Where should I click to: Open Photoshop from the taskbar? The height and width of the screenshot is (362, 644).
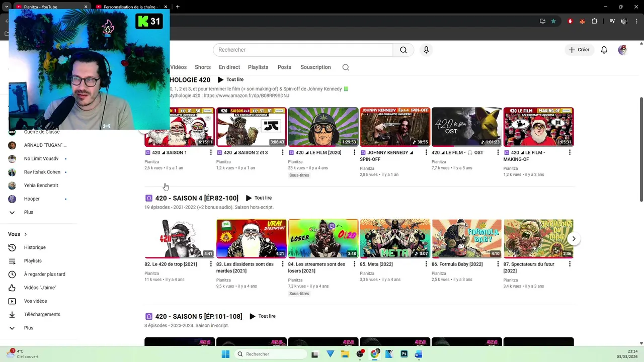404,354
